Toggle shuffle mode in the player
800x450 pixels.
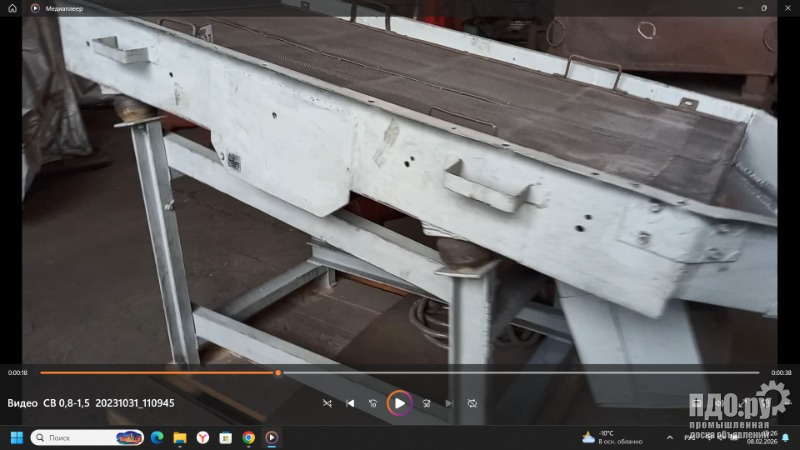(x=327, y=403)
